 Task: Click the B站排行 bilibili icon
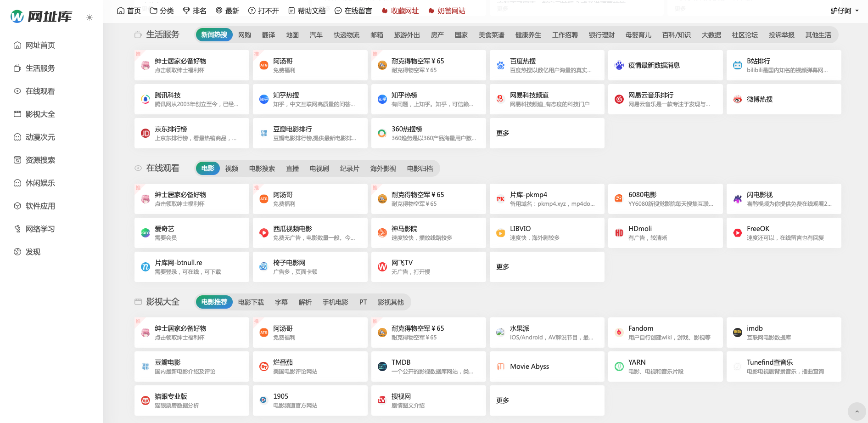[738, 65]
